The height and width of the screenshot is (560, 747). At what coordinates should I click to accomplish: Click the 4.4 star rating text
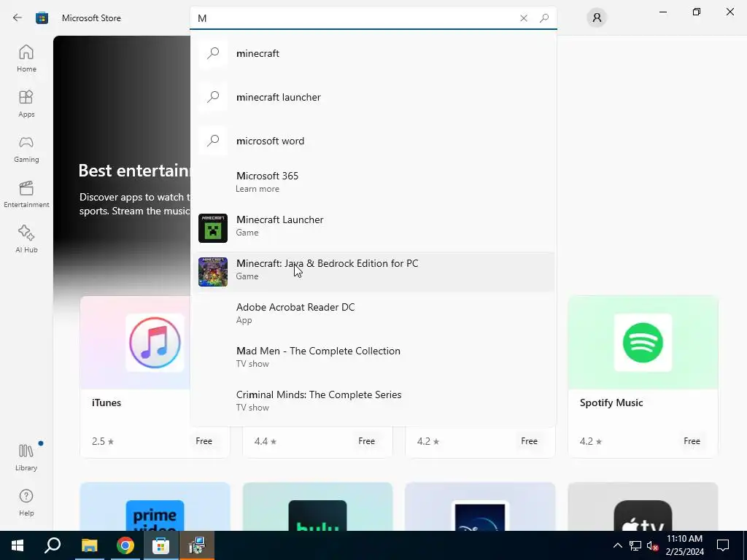tap(266, 441)
